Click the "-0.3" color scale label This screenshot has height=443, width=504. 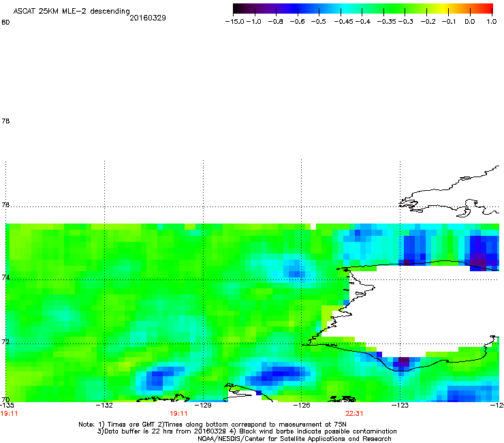[406, 22]
